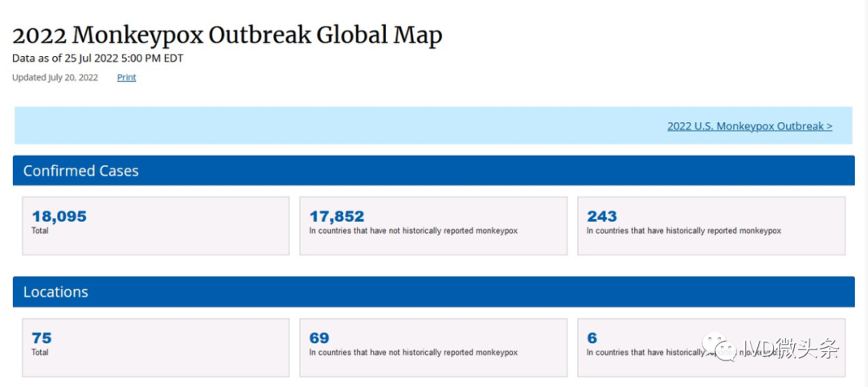Click the 'Total' label under 18,095
Image resolution: width=868 pixels, height=387 pixels.
tap(39, 230)
